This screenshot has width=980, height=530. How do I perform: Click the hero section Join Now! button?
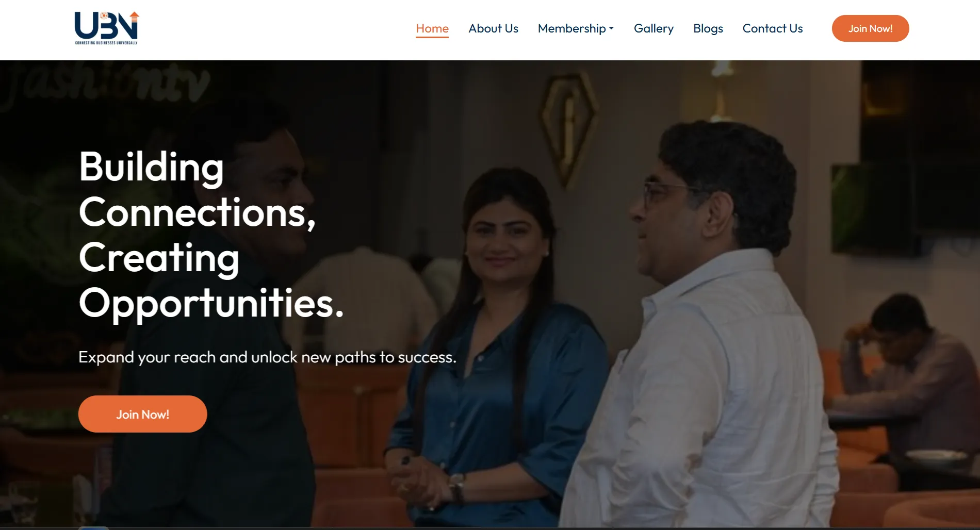142,414
